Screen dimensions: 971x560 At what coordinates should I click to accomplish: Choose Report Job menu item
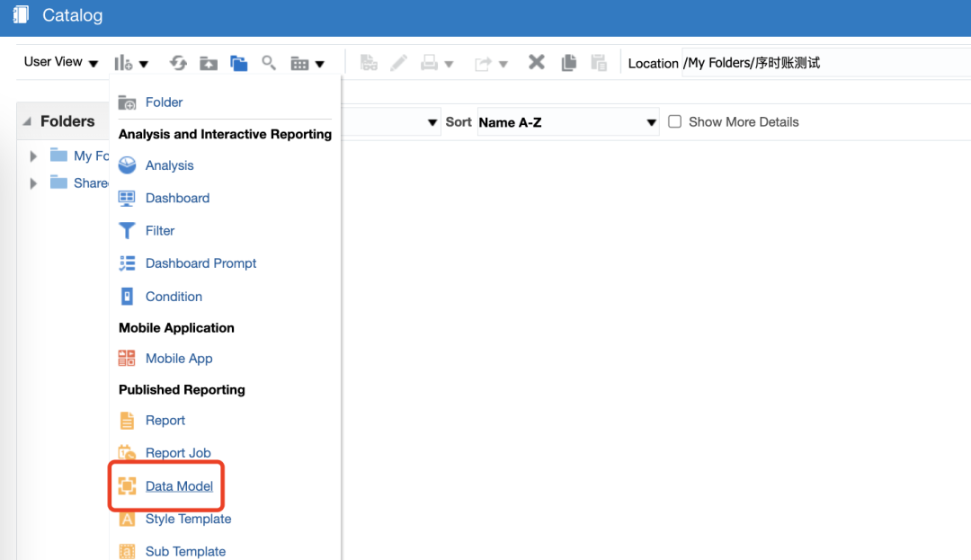pyautogui.click(x=178, y=453)
